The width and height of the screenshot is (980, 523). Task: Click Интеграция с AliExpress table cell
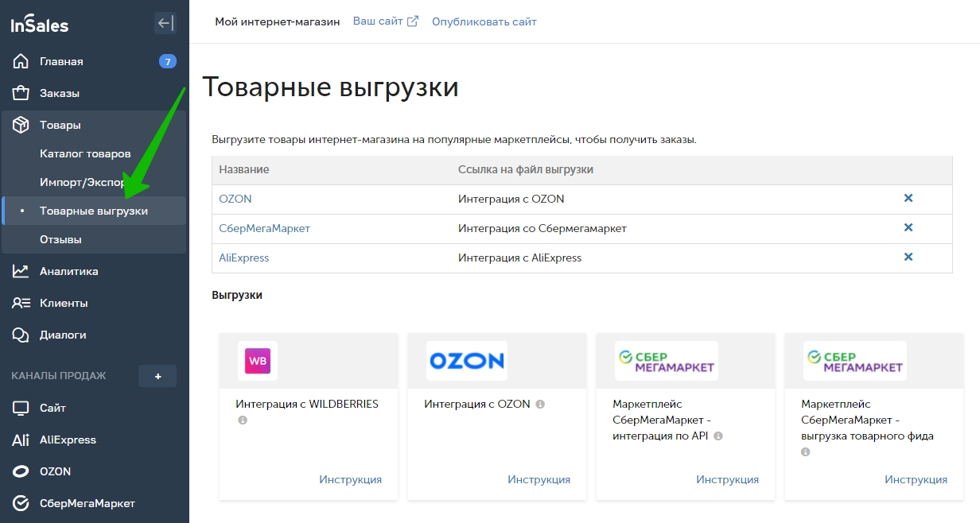pos(520,258)
